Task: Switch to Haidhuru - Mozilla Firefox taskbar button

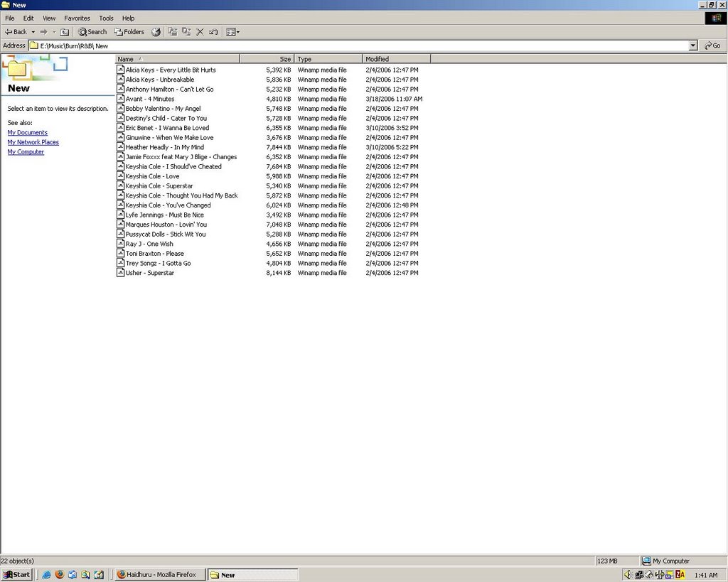Action: pyautogui.click(x=159, y=575)
